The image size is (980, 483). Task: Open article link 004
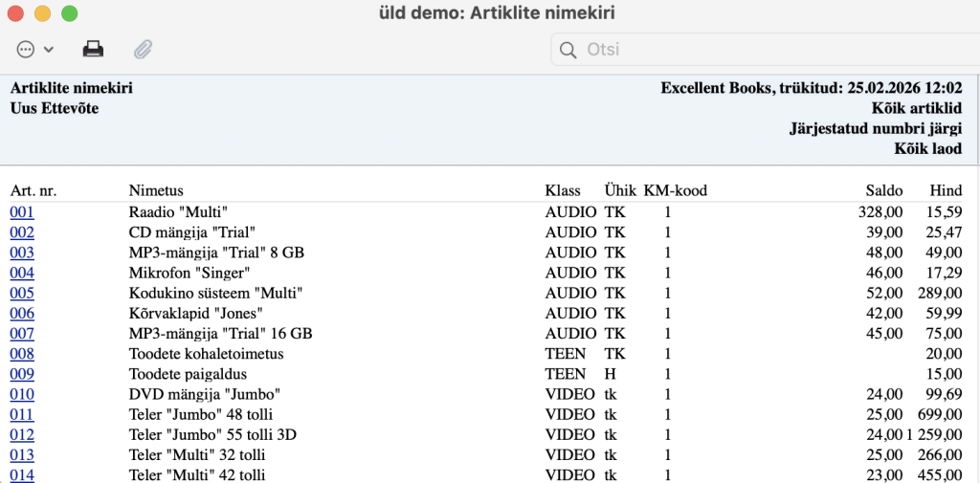[x=22, y=273]
